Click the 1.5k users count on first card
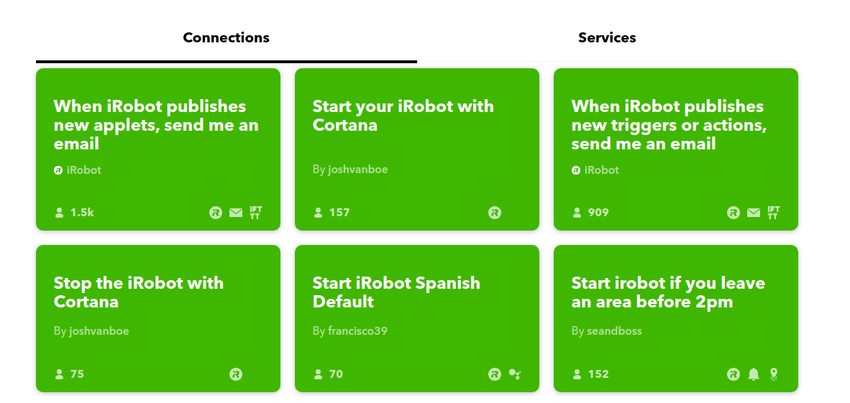The width and height of the screenshot is (850, 403). coord(81,213)
